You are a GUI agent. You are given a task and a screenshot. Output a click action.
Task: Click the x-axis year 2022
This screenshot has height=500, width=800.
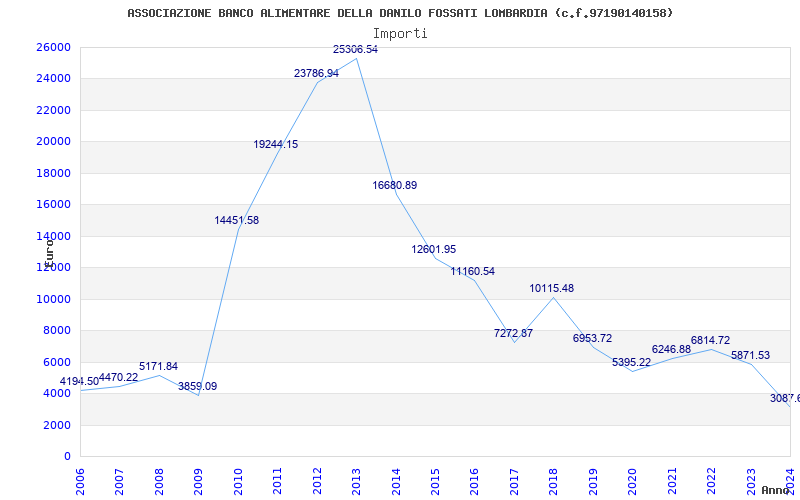[711, 482]
